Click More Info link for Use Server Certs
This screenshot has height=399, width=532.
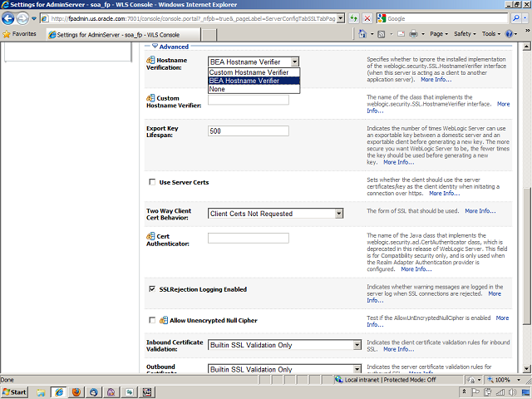pyautogui.click(x=445, y=194)
